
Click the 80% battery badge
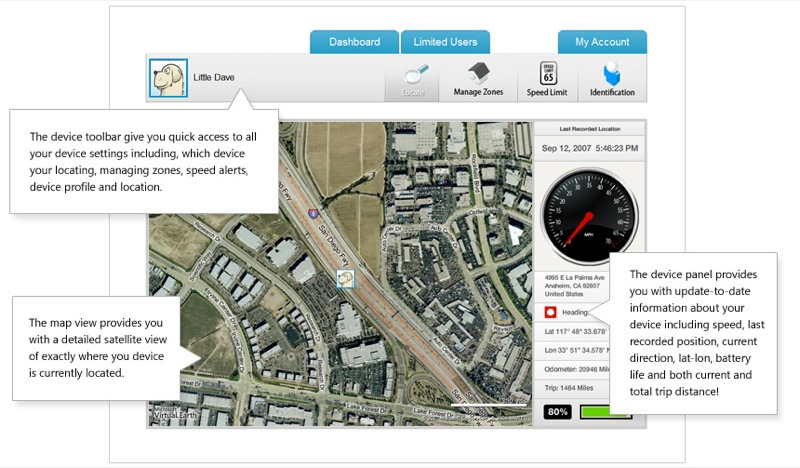pos(557,412)
